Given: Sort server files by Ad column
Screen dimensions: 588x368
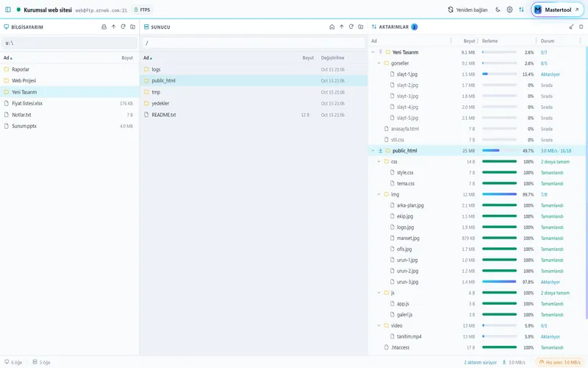Looking at the screenshot, I should pos(148,58).
